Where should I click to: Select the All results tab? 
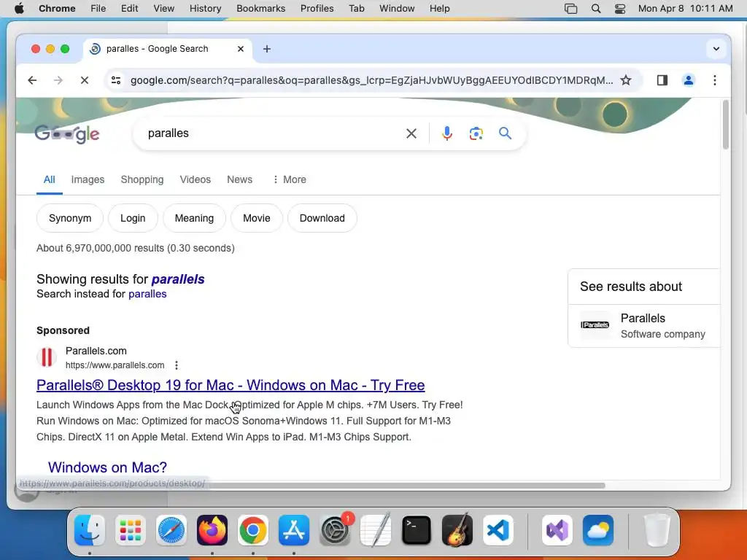49,179
